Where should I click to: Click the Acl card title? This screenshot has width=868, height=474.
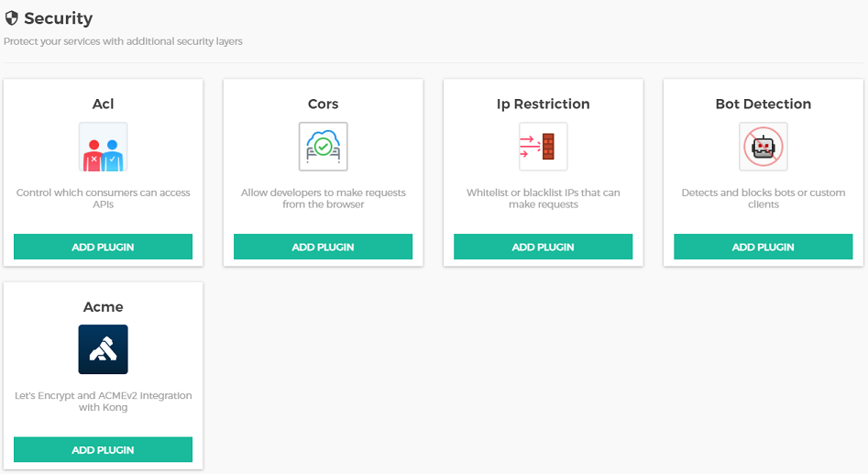(103, 105)
